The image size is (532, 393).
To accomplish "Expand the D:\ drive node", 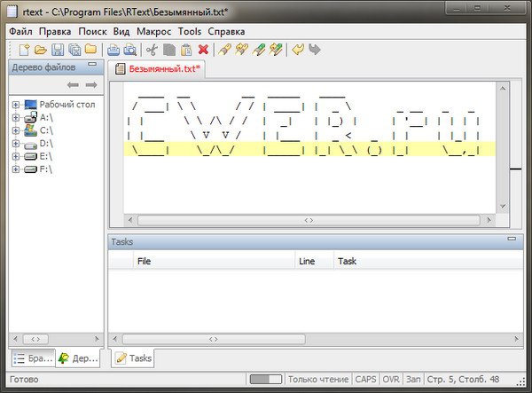I will (16, 143).
